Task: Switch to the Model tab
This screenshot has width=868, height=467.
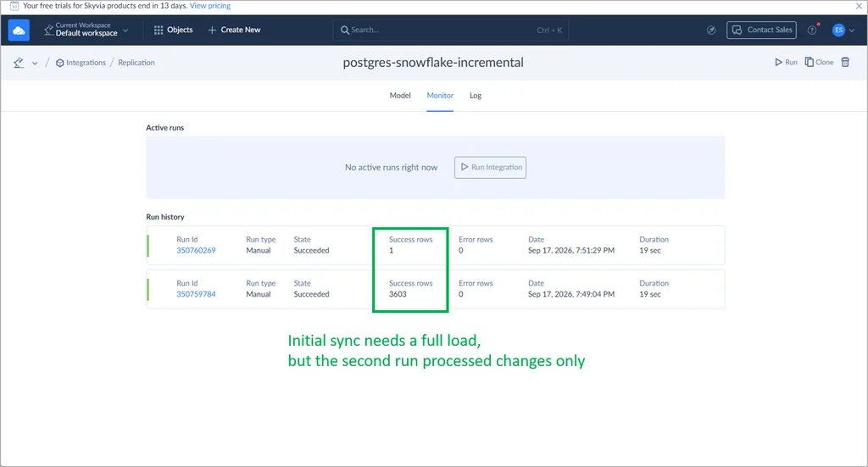Action: [x=400, y=95]
